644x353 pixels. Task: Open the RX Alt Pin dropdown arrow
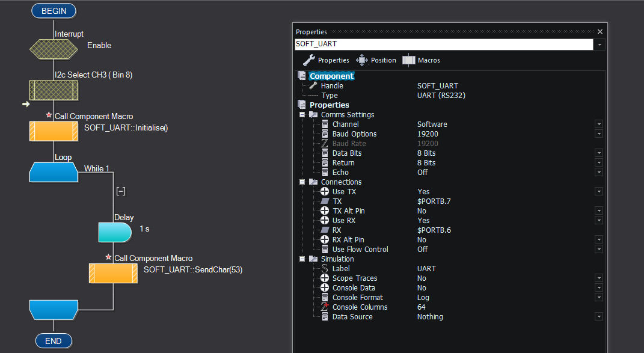599,239
